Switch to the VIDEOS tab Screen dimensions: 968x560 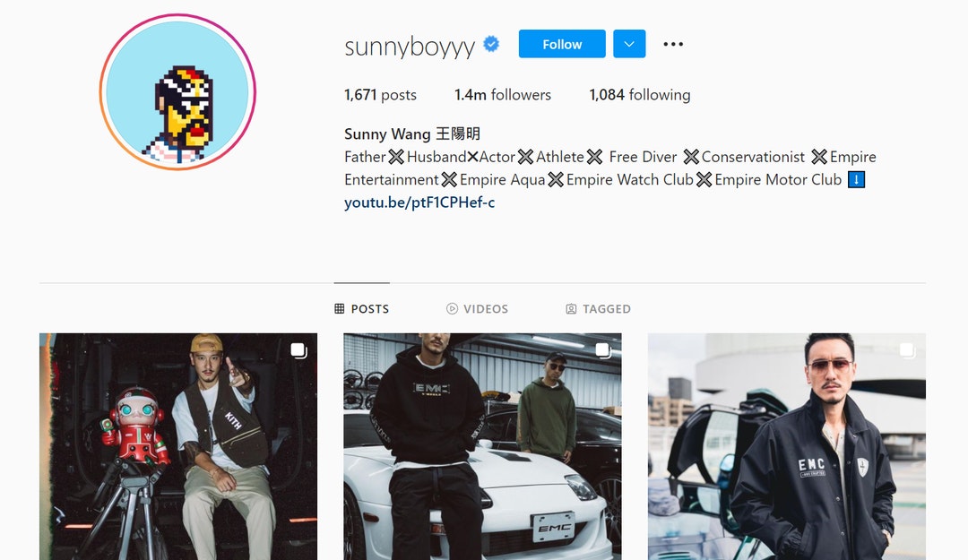click(x=477, y=309)
